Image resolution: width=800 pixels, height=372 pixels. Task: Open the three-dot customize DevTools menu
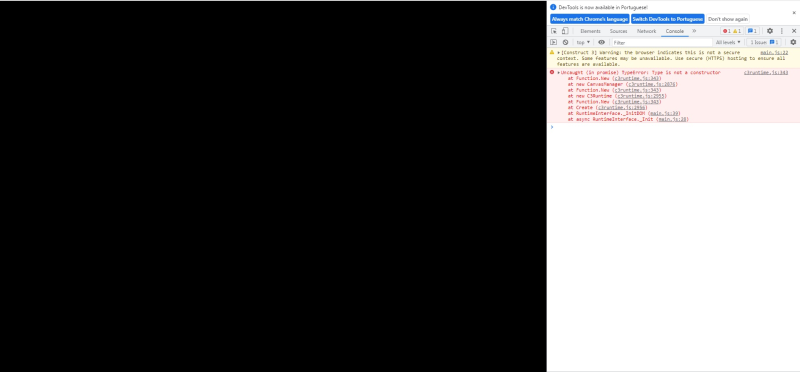pyautogui.click(x=782, y=31)
